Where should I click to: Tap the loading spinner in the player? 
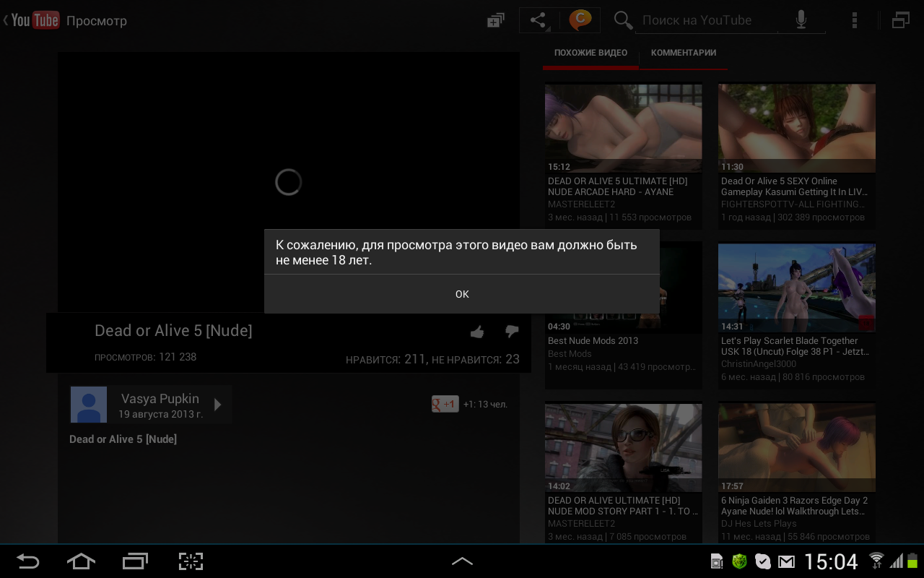pos(288,182)
